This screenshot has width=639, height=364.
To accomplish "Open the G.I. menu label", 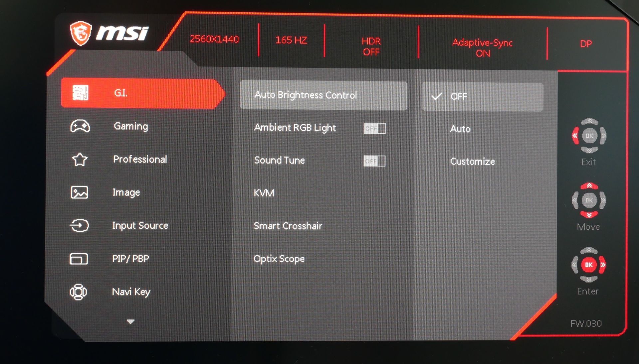I will coord(120,93).
